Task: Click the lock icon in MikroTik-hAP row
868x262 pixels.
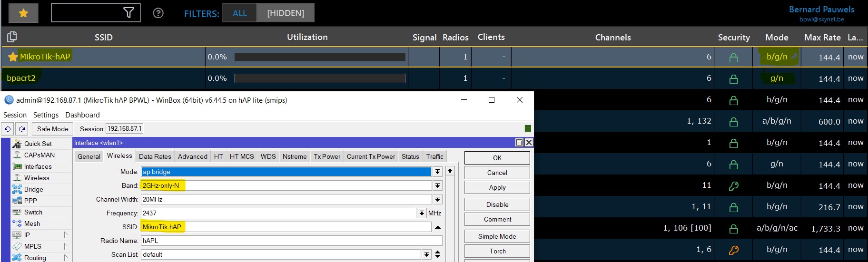Action: tap(734, 58)
